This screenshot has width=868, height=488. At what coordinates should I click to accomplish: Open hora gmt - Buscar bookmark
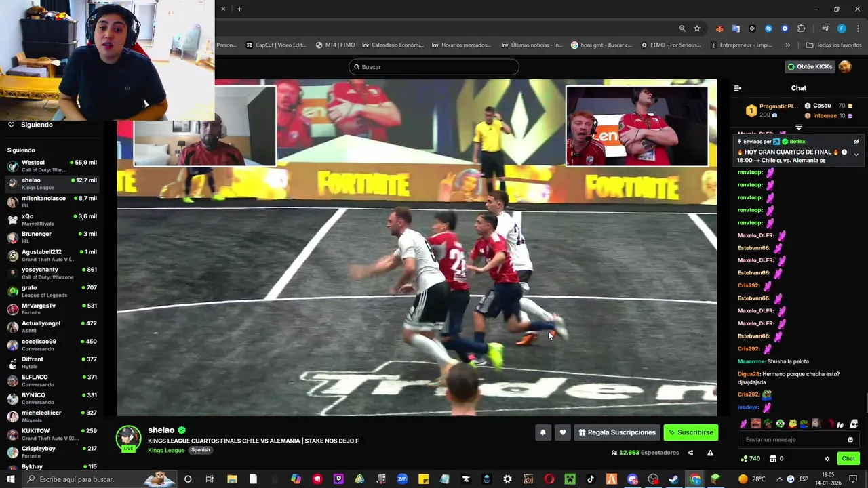pyautogui.click(x=601, y=45)
